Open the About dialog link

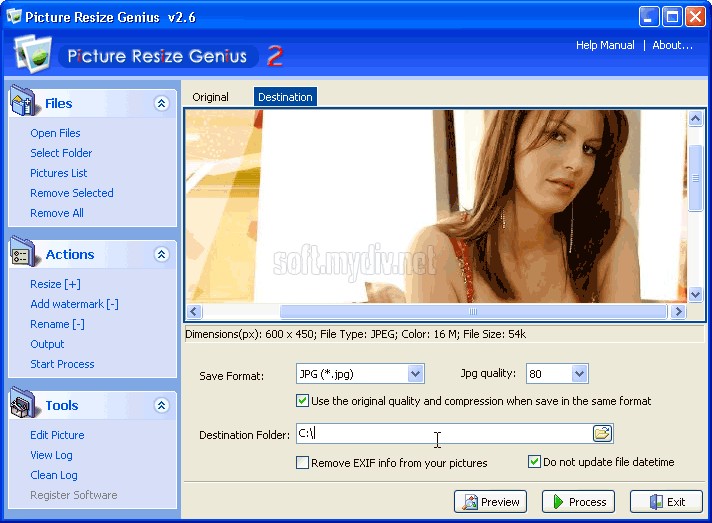point(672,45)
